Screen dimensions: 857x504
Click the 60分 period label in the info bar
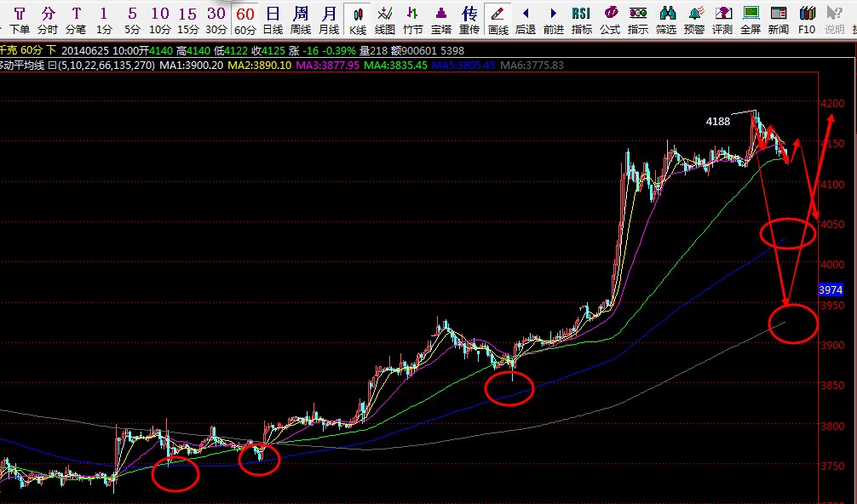pyautogui.click(x=32, y=50)
